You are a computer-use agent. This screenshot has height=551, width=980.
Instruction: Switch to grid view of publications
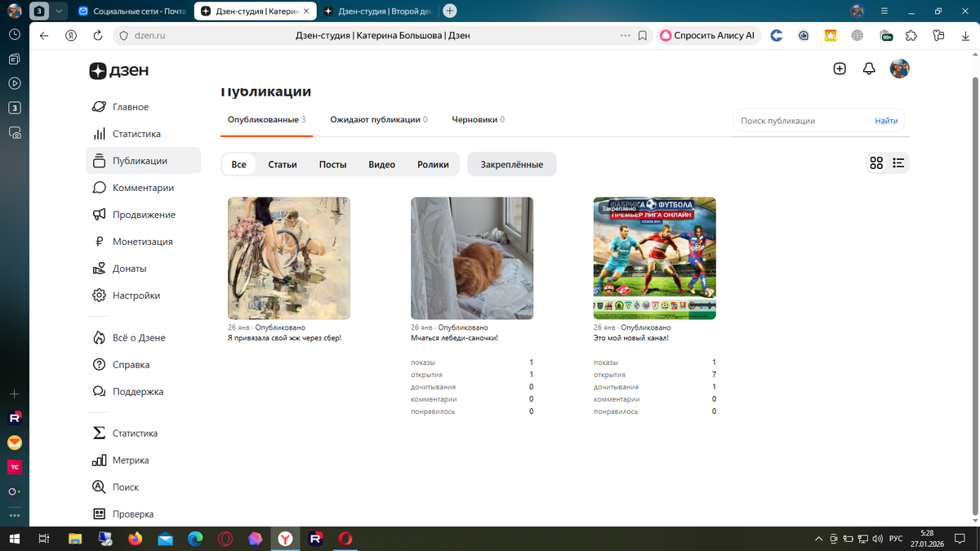(x=876, y=163)
